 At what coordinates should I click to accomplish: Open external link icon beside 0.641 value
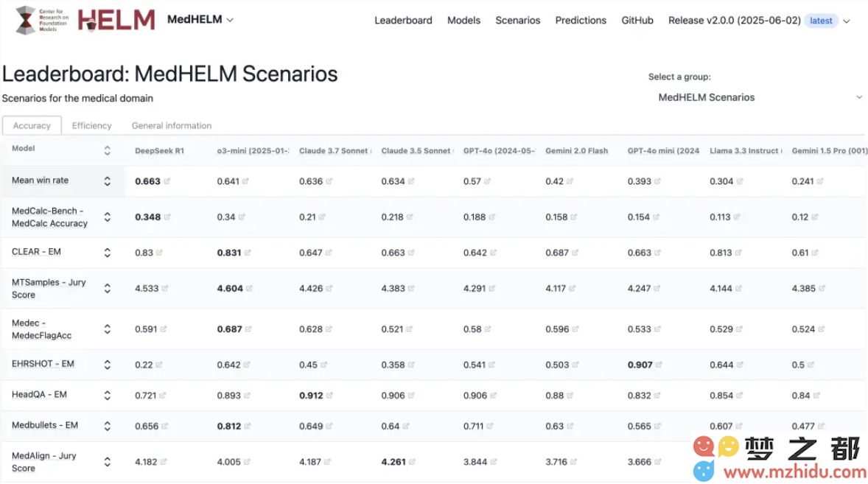(x=245, y=181)
